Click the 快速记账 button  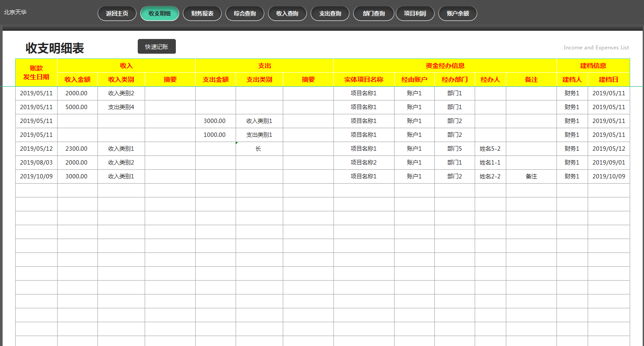pyautogui.click(x=157, y=46)
